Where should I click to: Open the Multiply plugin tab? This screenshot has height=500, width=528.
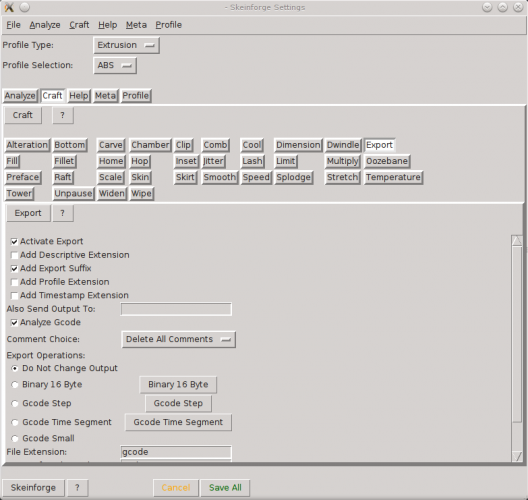pos(343,161)
